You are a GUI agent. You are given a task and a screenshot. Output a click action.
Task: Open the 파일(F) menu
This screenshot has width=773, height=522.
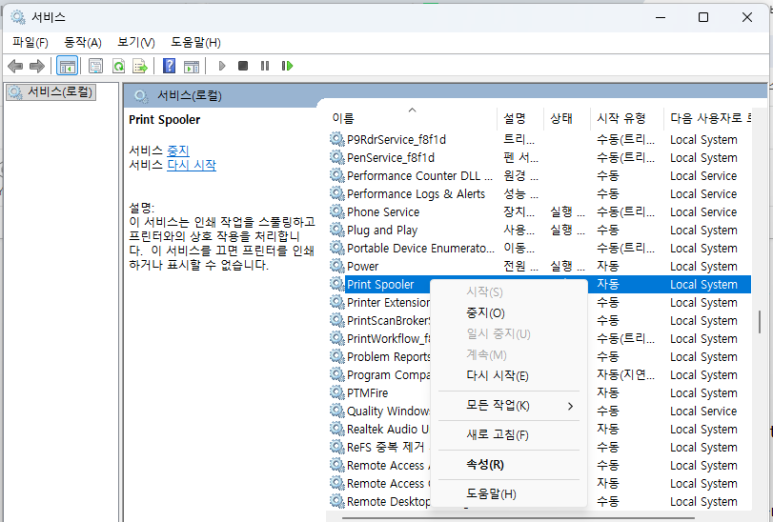pos(31,42)
